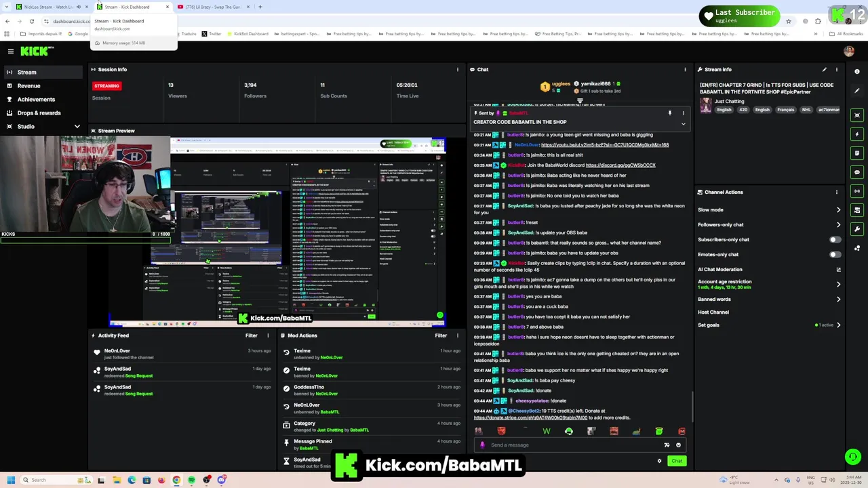Open Channel Actions three-dot menu

(x=837, y=192)
